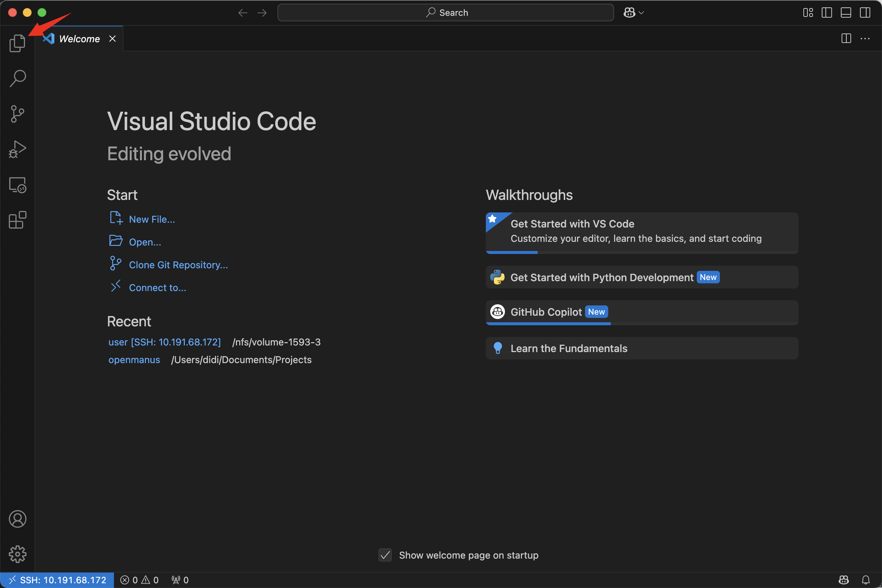Image resolution: width=882 pixels, height=588 pixels.
Task: Go back with the left arrow
Action: coord(243,13)
